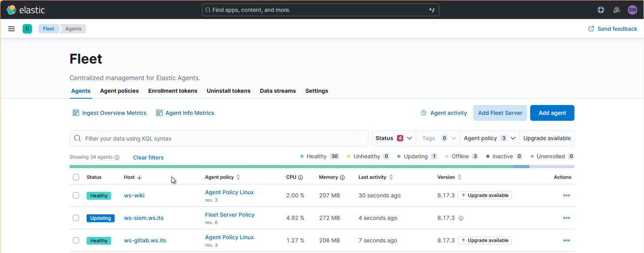
Task: Click the Add Fleet Server button
Action: point(500,113)
